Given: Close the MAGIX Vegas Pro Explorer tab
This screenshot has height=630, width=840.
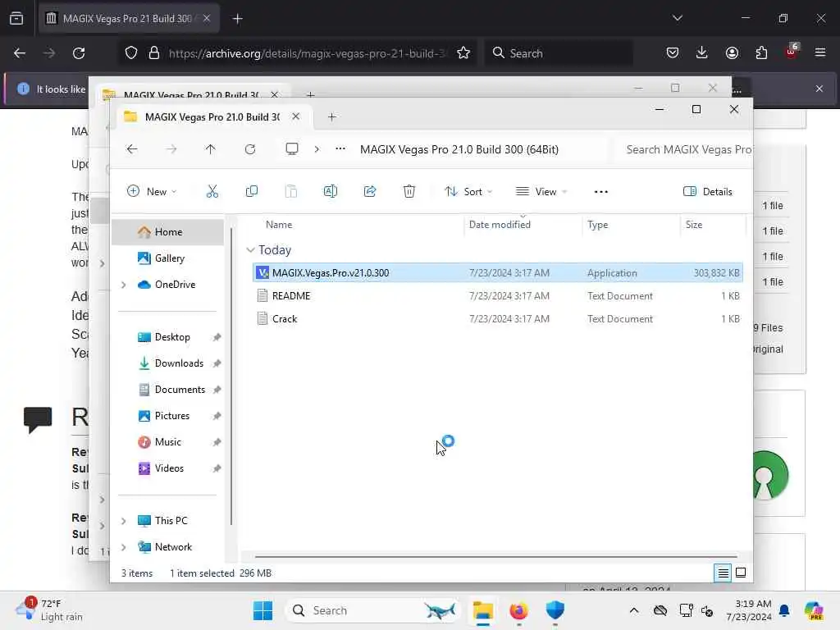Looking at the screenshot, I should (295, 116).
